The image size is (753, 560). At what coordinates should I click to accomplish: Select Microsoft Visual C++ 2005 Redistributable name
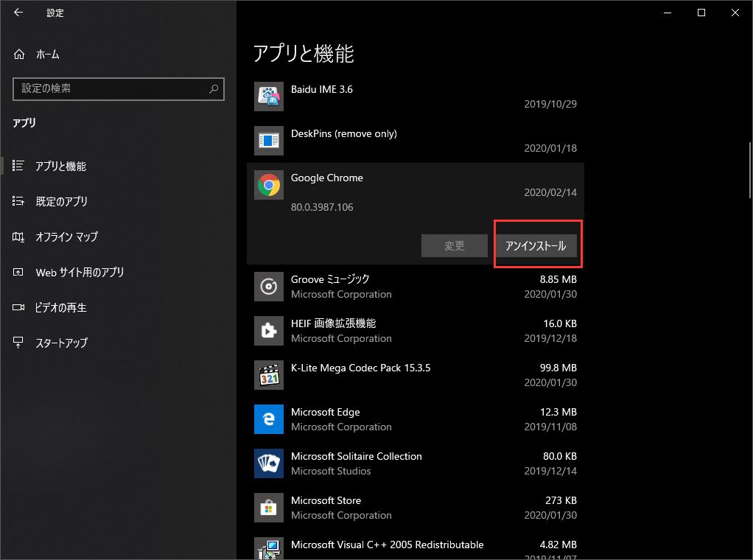(387, 545)
